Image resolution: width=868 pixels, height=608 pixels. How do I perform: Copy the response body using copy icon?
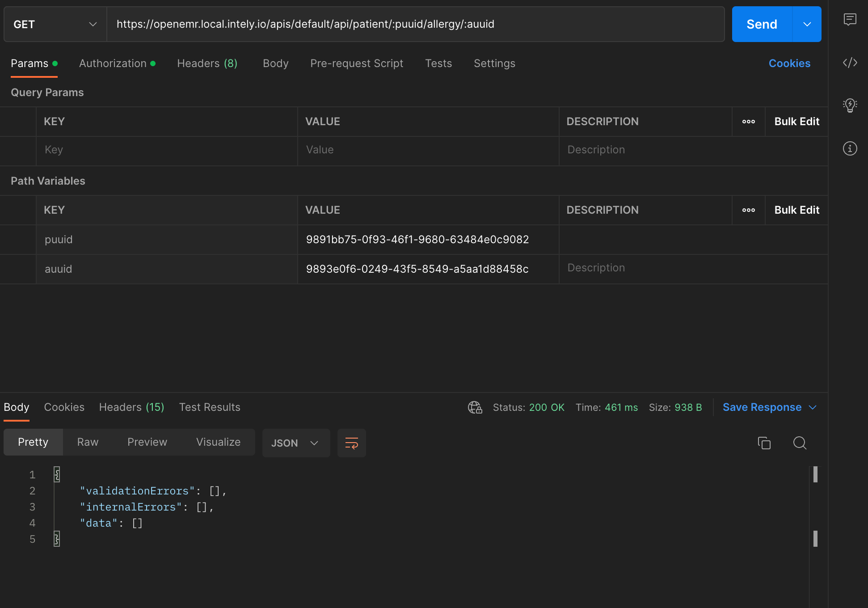pyautogui.click(x=764, y=443)
